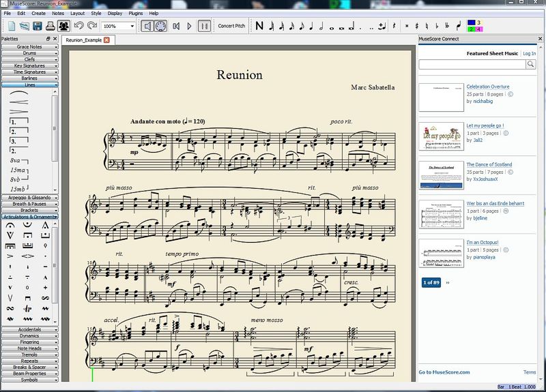546x392 pixels.
Task: Toggle play repeats button
Action: (204, 26)
